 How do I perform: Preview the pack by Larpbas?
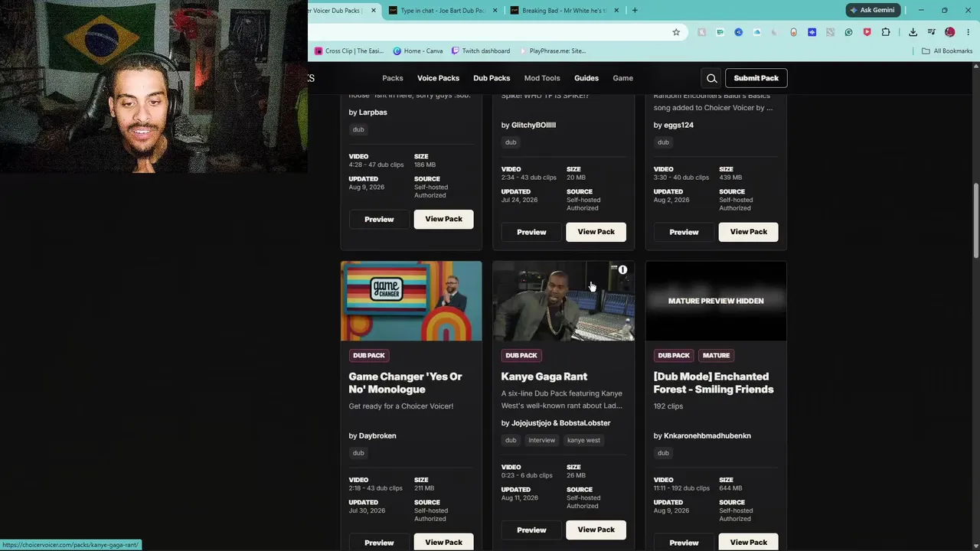[379, 220]
